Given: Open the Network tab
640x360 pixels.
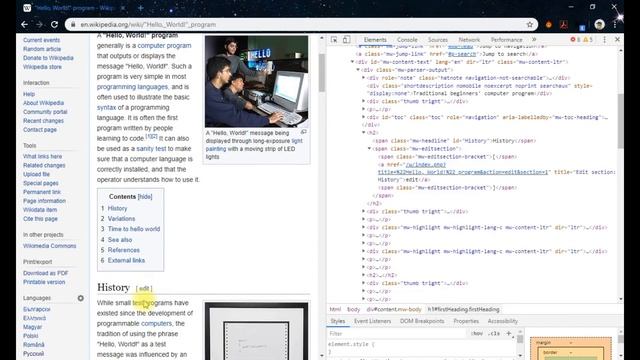Looking at the screenshot, I should pos(469,40).
